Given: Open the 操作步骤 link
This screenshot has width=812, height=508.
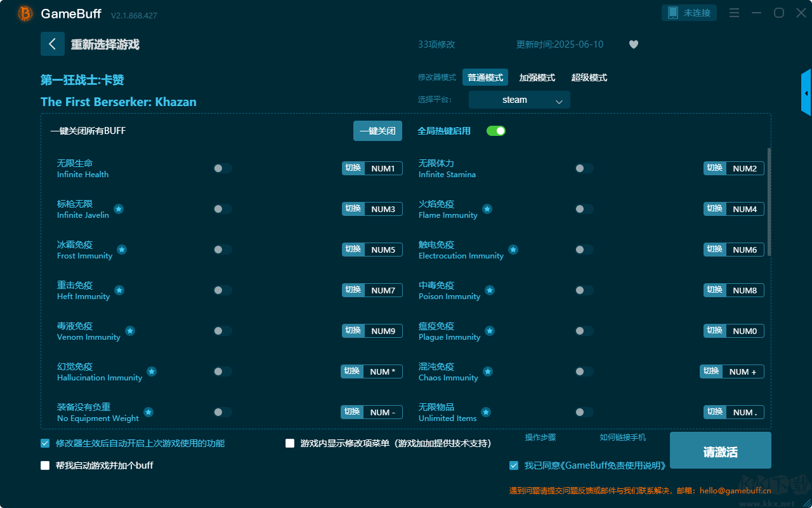Looking at the screenshot, I should coord(540,438).
